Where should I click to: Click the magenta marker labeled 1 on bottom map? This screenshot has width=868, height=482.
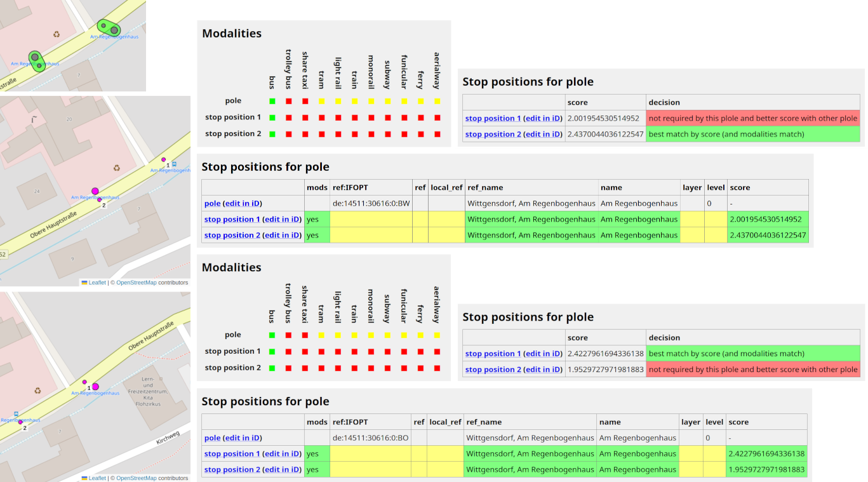94,385
